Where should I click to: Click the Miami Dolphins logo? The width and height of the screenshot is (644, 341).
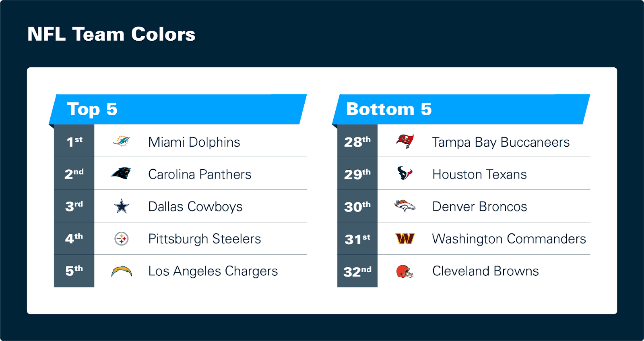(122, 141)
